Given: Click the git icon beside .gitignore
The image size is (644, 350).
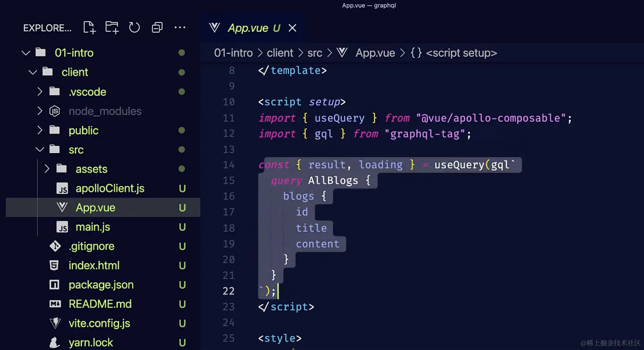Looking at the screenshot, I should pos(55,246).
